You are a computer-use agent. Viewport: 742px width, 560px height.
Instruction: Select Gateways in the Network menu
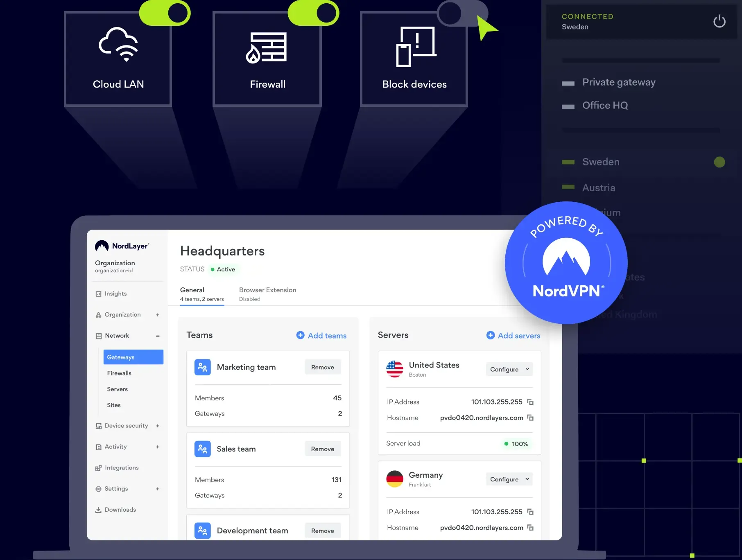tap(133, 357)
